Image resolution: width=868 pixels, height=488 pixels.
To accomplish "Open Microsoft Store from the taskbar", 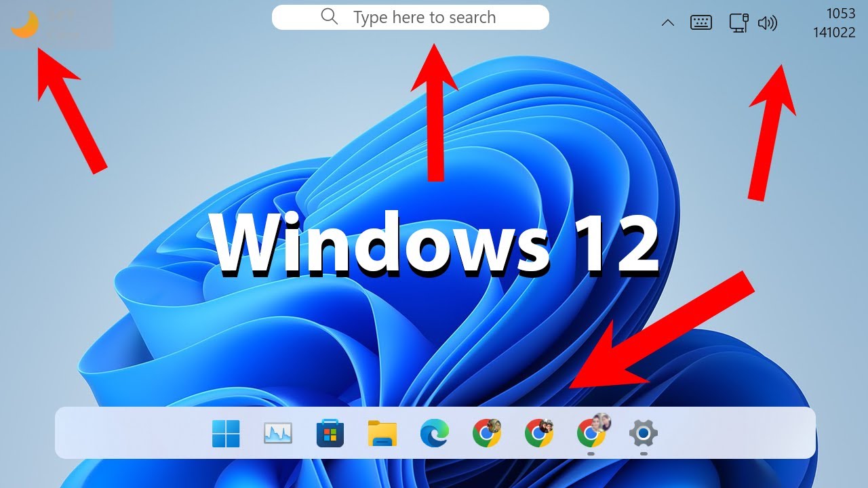I will 330,433.
